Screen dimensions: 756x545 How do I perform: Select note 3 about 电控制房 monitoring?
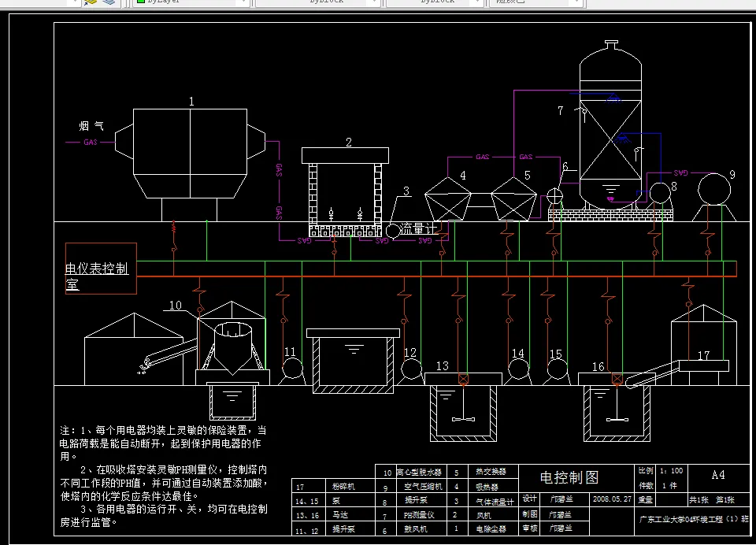[x=164, y=515]
